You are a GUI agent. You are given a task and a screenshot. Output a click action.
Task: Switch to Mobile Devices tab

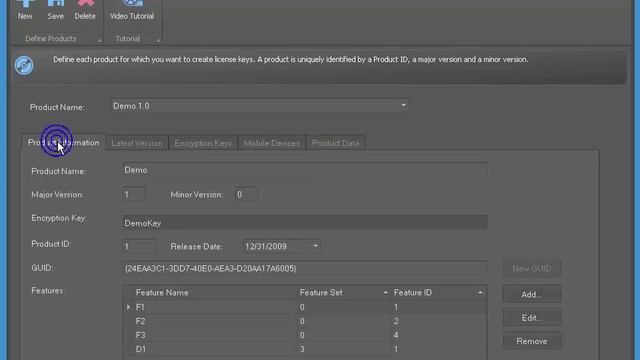click(x=271, y=143)
